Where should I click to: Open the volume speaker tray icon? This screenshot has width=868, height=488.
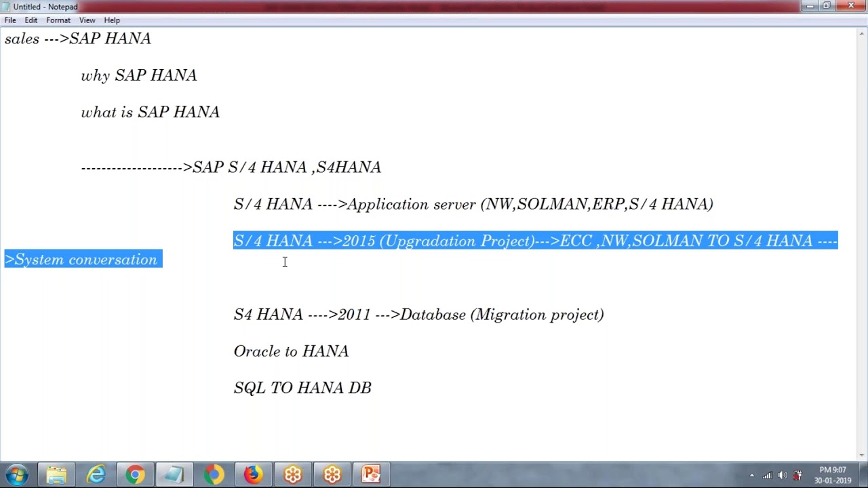(782, 475)
